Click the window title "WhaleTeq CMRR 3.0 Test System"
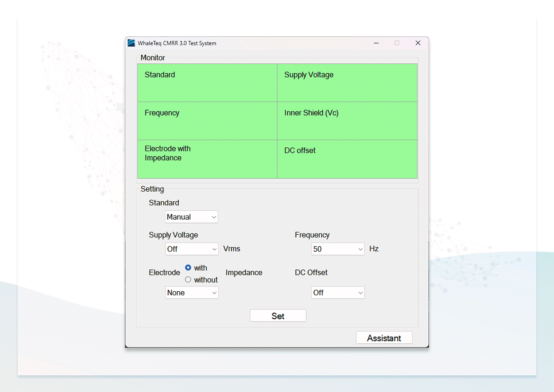The width and height of the screenshot is (554, 392). 177,43
